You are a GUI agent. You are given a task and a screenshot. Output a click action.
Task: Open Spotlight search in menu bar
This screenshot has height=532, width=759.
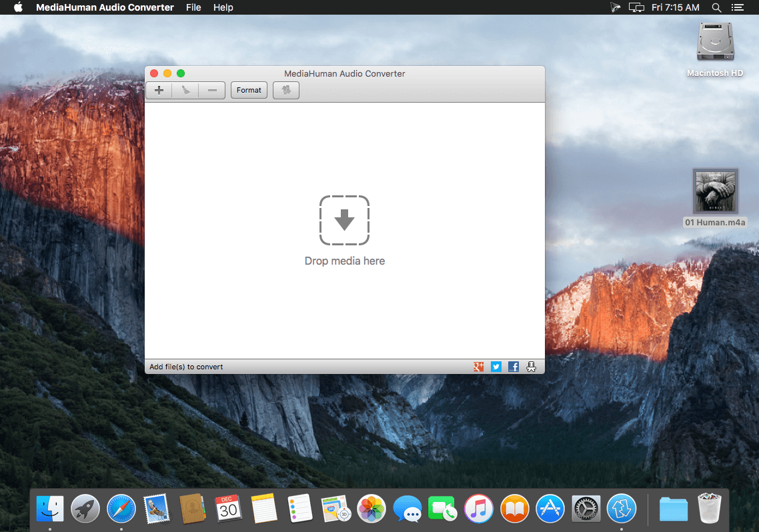[x=716, y=7]
